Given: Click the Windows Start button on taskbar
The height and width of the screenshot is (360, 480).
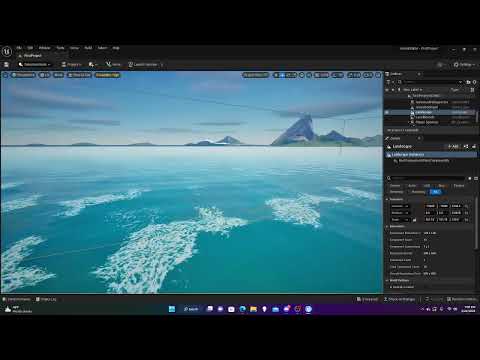Looking at the screenshot, I should tap(172, 309).
